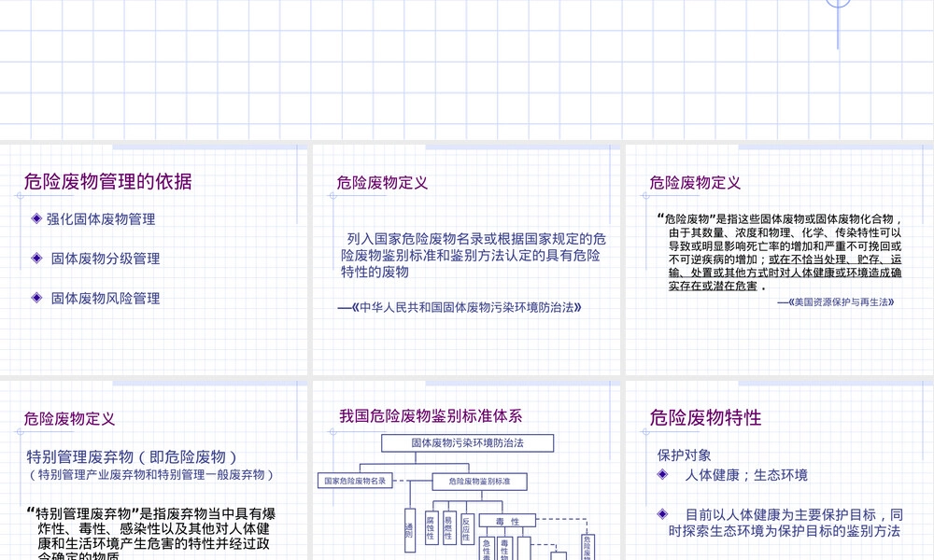Select the title text 危险废物管理的依据

(107, 181)
